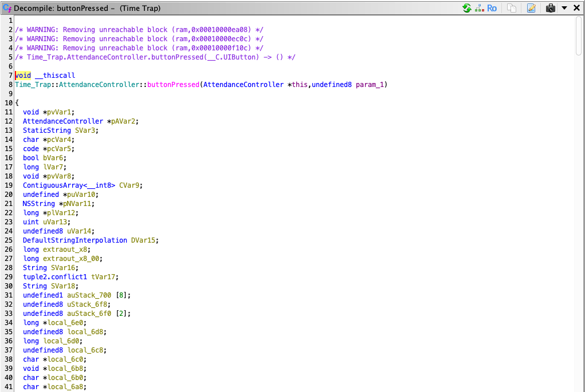585x392 pixels.
Task: Take a snapshot with the camera icon
Action: tap(551, 8)
